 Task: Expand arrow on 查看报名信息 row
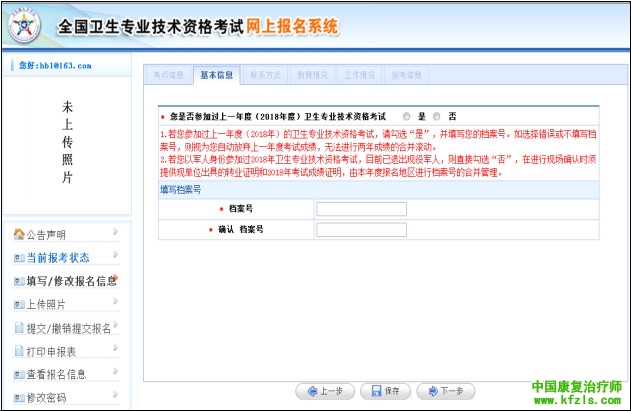[115, 371]
